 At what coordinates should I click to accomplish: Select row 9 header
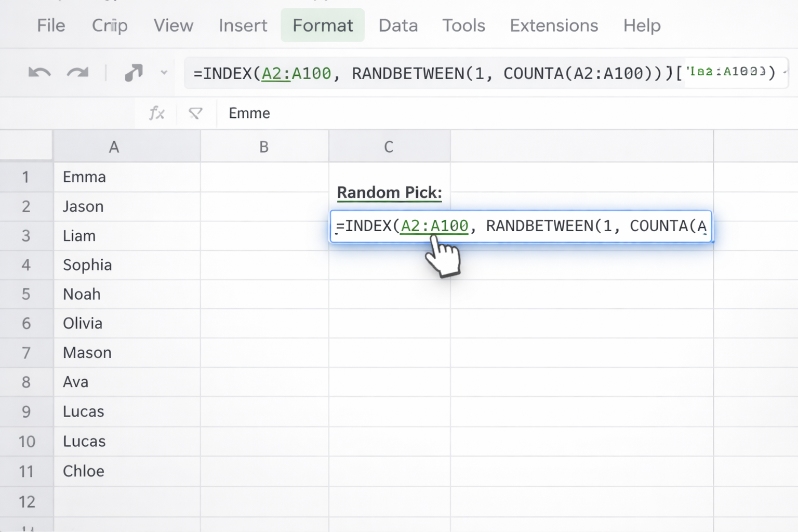[x=26, y=411]
